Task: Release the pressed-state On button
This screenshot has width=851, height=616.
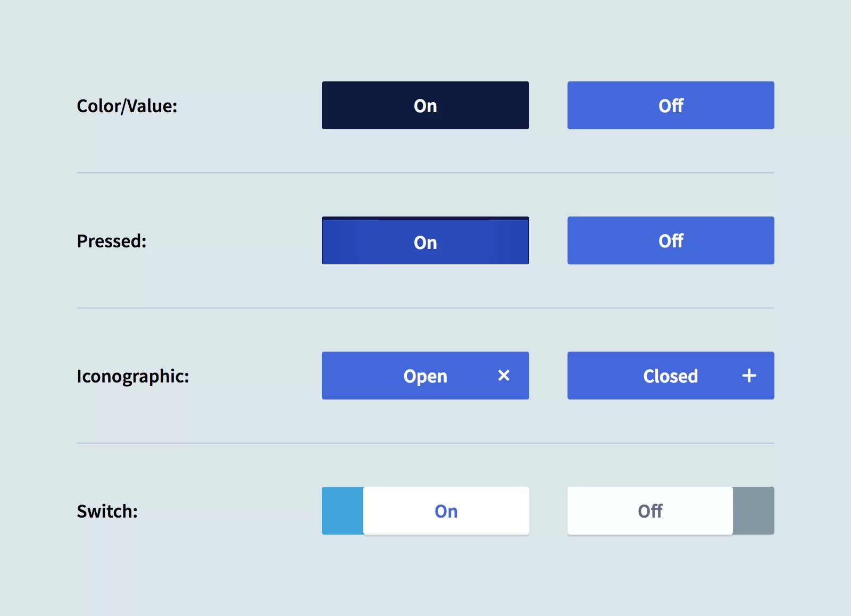Action: click(x=425, y=241)
